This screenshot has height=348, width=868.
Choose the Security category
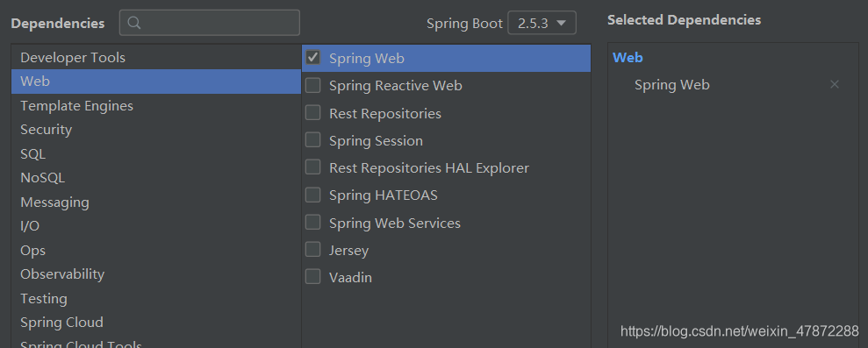(156, 130)
